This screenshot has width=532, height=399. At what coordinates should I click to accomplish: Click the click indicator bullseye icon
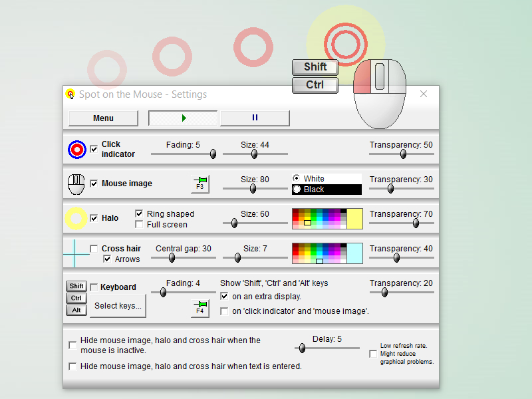point(76,149)
